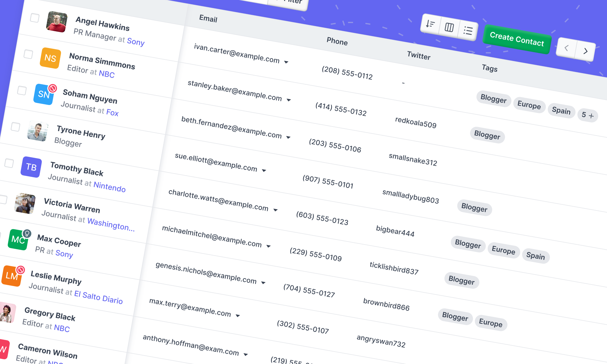607x364 pixels.
Task: Go to next page arrow
Action: 585,51
